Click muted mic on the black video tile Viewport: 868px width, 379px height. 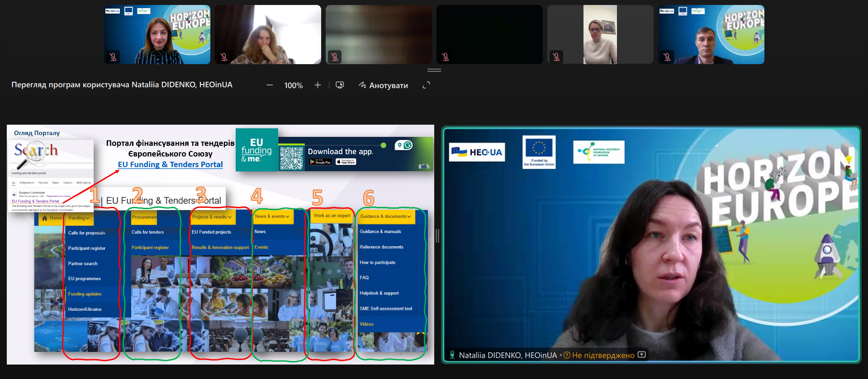(446, 57)
